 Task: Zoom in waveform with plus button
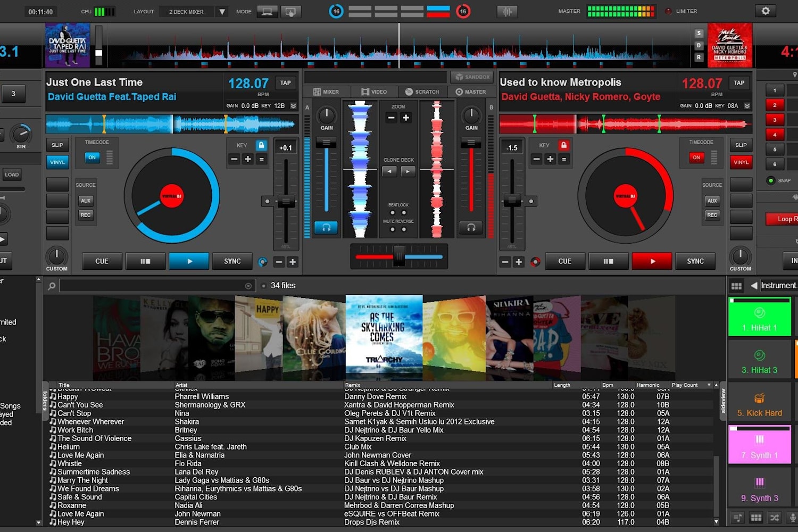tap(406, 118)
